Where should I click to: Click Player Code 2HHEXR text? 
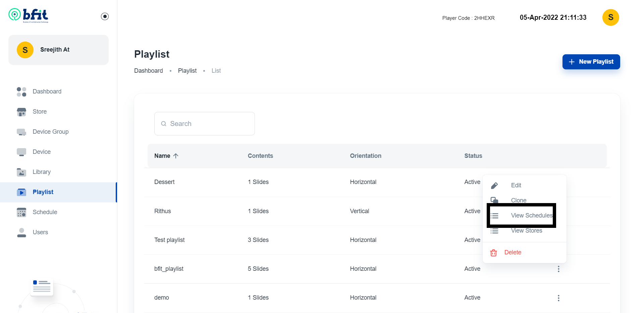pyautogui.click(x=468, y=18)
